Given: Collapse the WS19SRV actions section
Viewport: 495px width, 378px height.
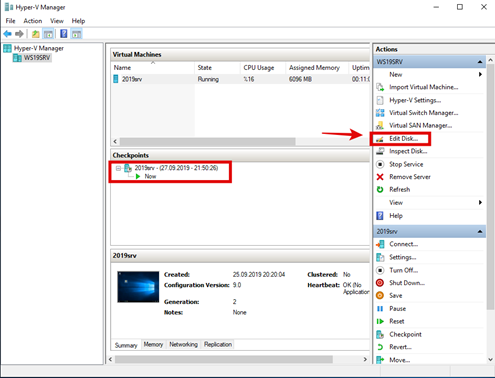Looking at the screenshot, I should (480, 62).
